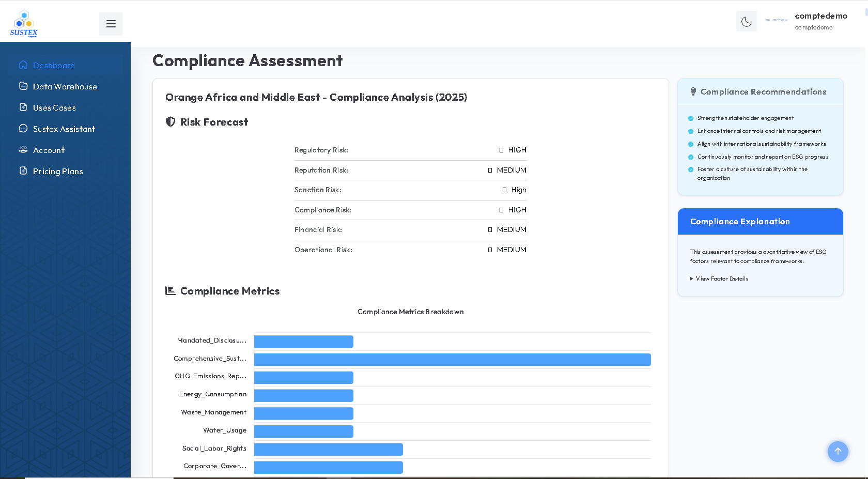
Task: Click the Sustex logo
Action: click(x=24, y=24)
